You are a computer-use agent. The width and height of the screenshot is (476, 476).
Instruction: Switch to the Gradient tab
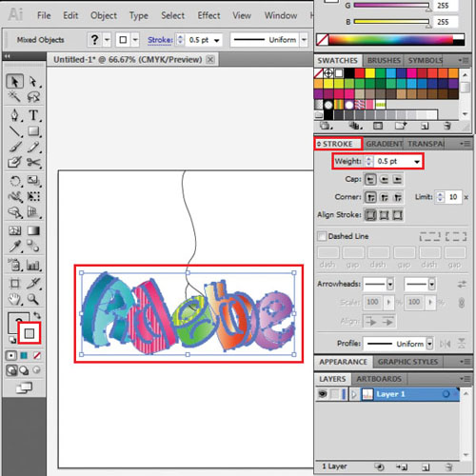point(384,144)
